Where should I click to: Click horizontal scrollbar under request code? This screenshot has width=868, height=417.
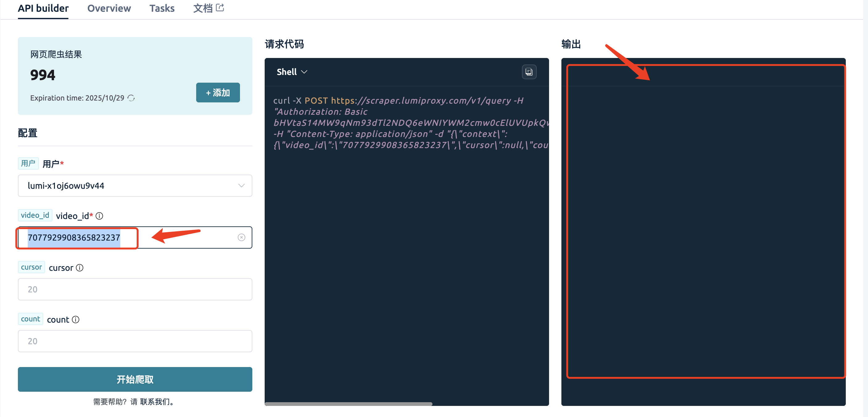(x=348, y=403)
